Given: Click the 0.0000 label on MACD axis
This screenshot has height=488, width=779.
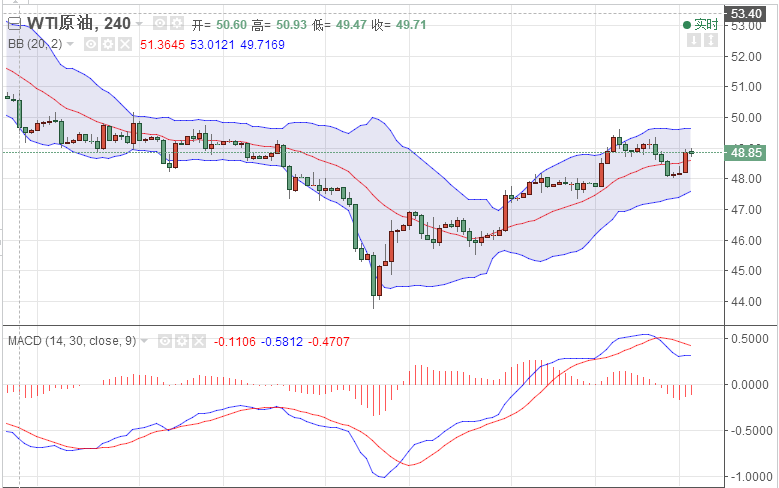Looking at the screenshot, I should click(x=750, y=385).
